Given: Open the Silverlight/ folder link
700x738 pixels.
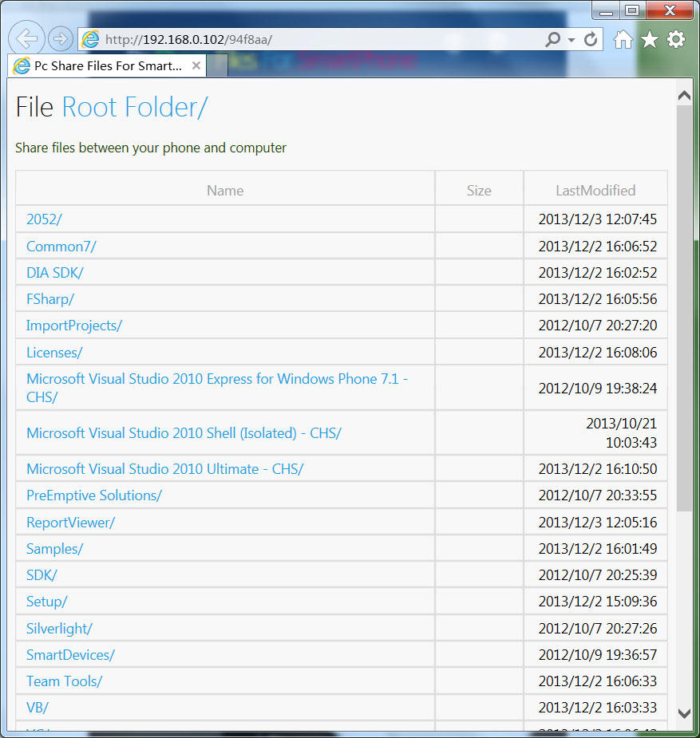Looking at the screenshot, I should click(x=59, y=629).
